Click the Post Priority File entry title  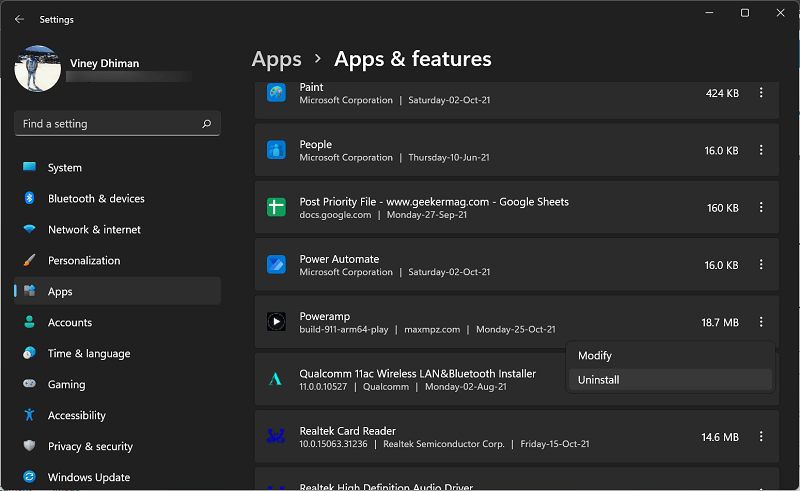tap(434, 202)
